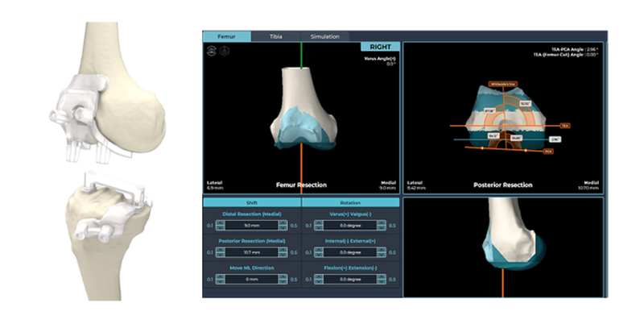Click the TEA label in Posterior Resection view
This screenshot has width=644, height=324.
(565, 127)
